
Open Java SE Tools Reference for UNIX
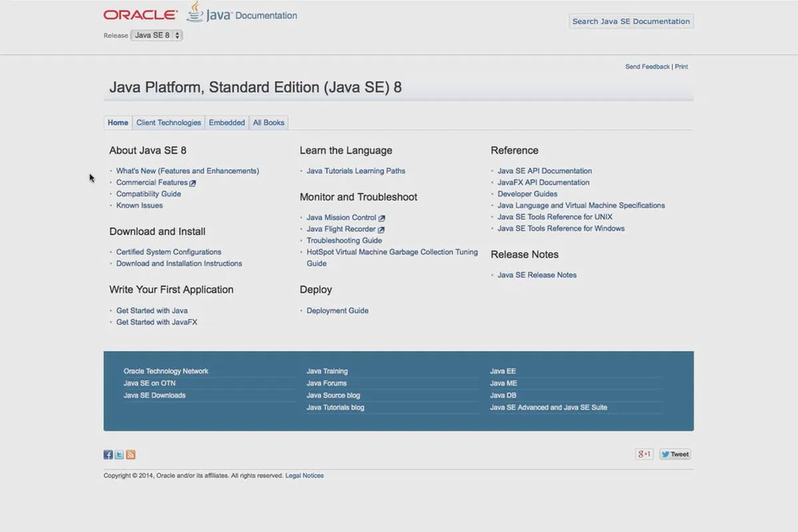coord(555,217)
